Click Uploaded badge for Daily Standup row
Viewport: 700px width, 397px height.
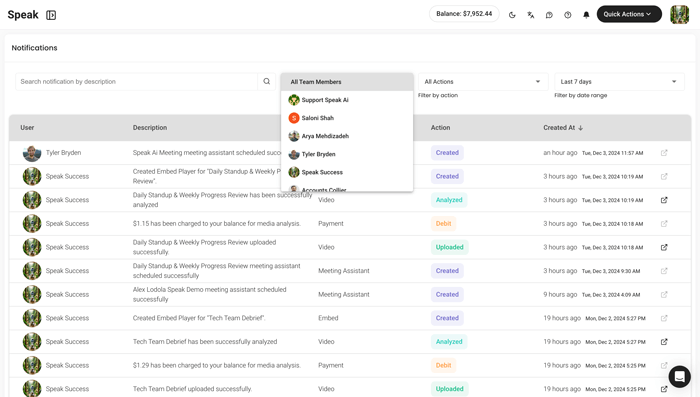(x=450, y=247)
